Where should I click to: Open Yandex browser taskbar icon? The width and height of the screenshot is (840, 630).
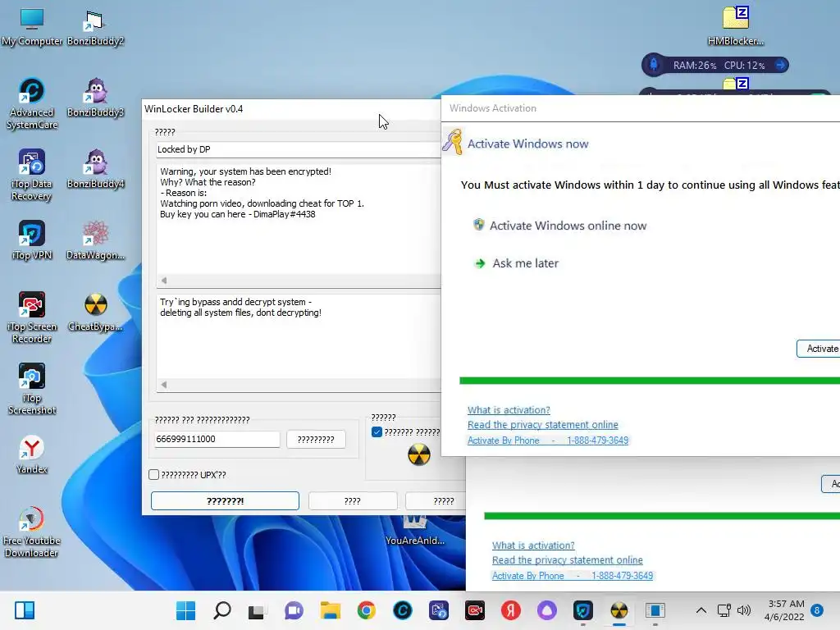pyautogui.click(x=511, y=610)
